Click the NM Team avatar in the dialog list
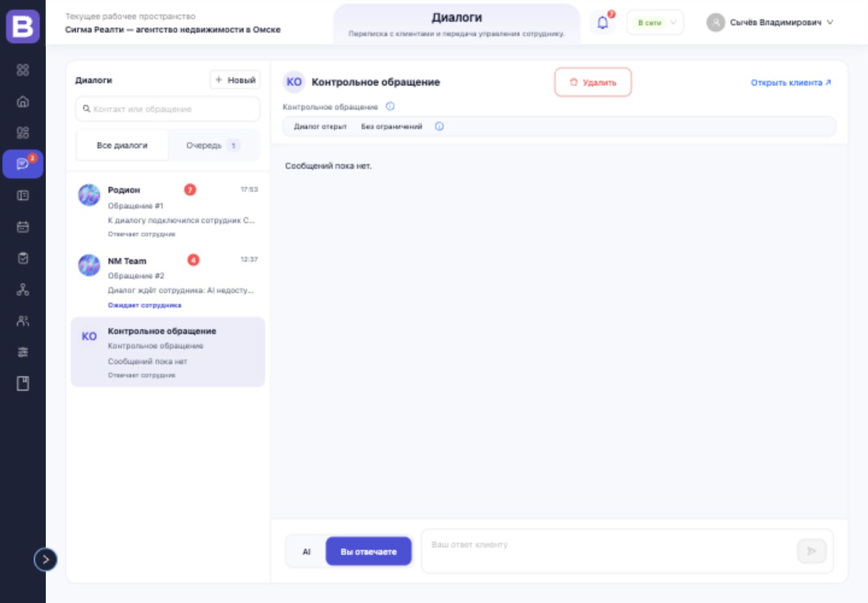Viewport: 868px width, 603px height. [89, 265]
